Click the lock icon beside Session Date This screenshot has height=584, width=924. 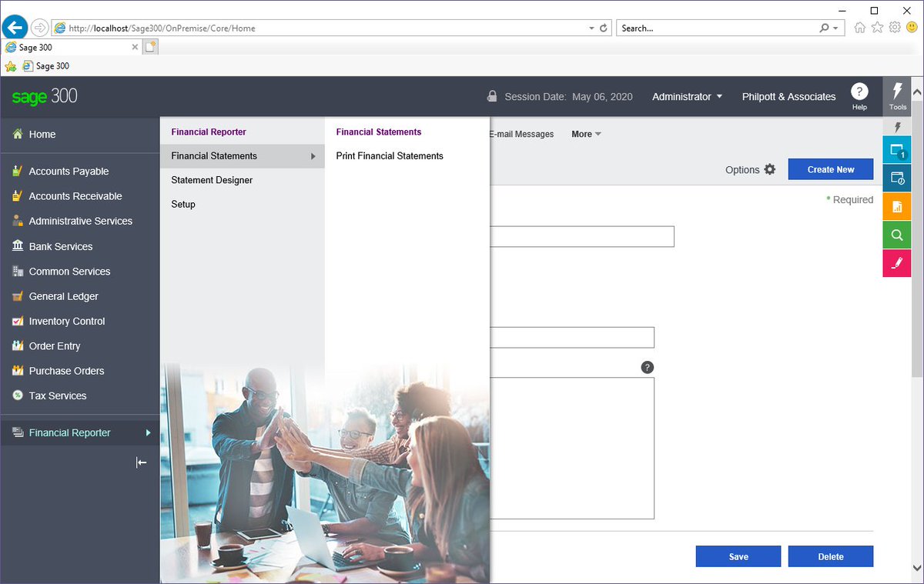pyautogui.click(x=491, y=97)
